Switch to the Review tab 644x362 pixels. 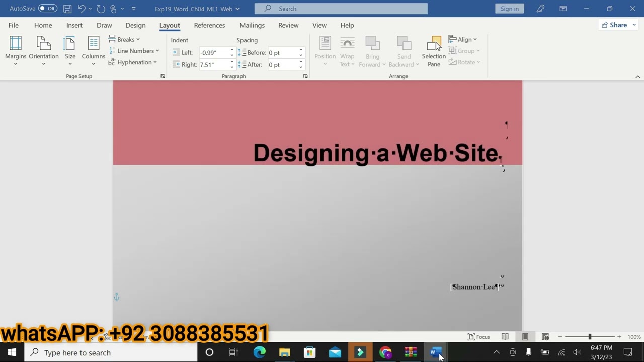pyautogui.click(x=288, y=25)
